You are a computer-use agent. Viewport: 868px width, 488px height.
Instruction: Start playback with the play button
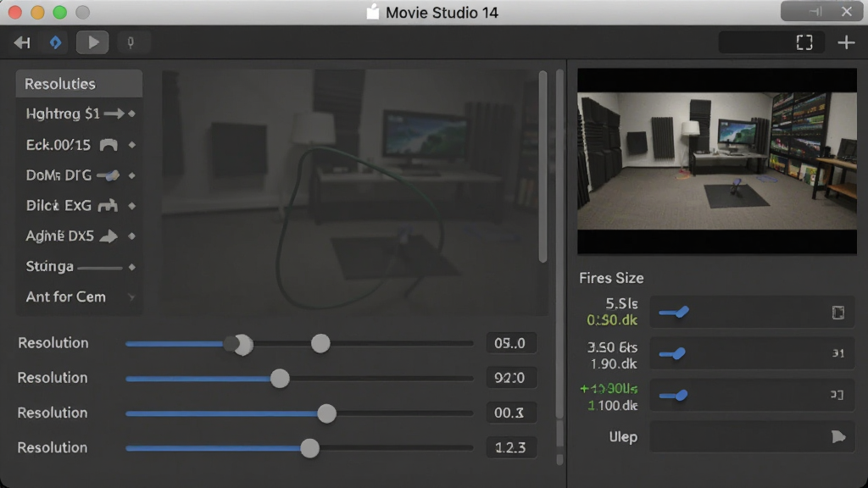click(x=92, y=42)
